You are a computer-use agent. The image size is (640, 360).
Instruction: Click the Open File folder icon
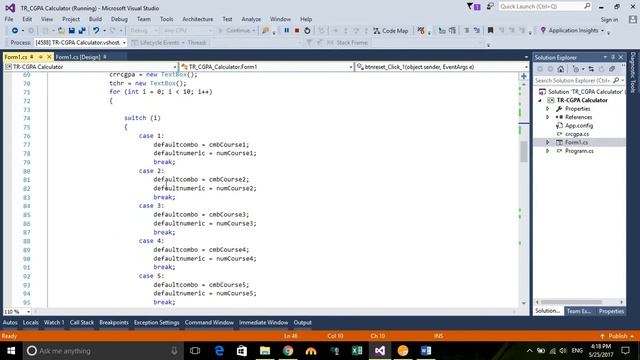tap(61, 31)
